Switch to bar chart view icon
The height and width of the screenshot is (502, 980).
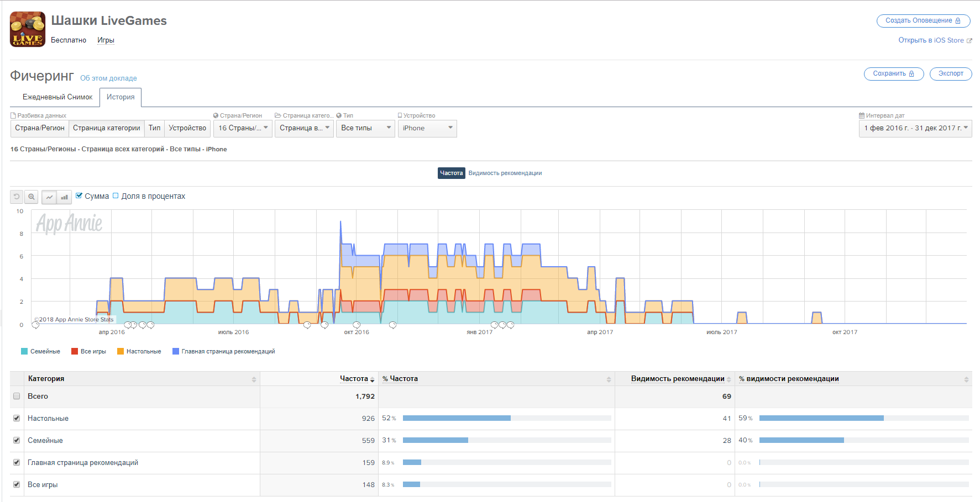coord(65,197)
